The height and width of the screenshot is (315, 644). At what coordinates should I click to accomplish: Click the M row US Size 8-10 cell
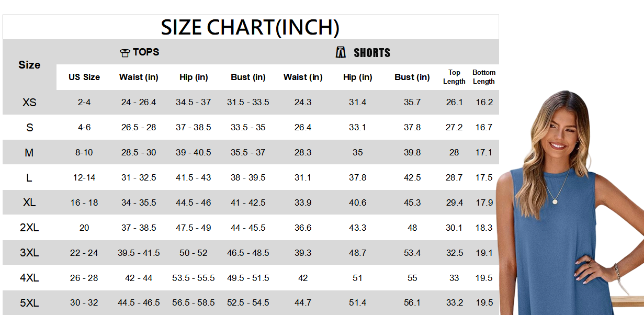click(x=84, y=152)
